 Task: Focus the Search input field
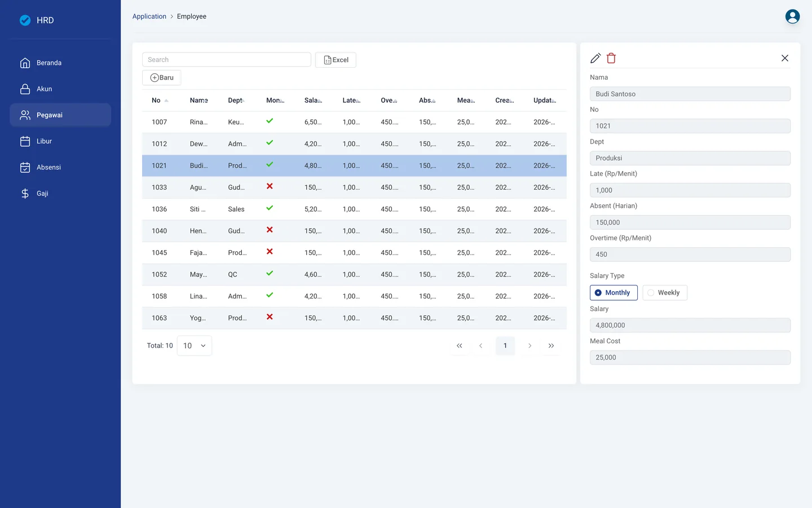(227, 60)
